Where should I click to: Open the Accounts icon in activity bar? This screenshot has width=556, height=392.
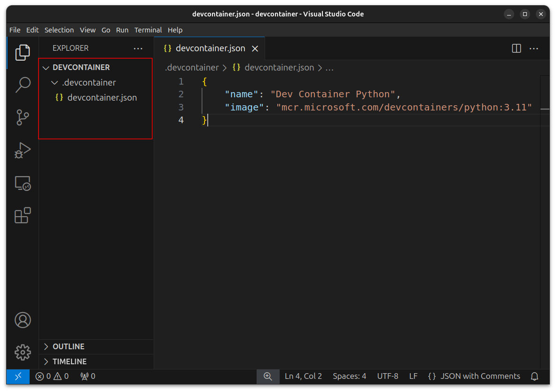coord(23,320)
